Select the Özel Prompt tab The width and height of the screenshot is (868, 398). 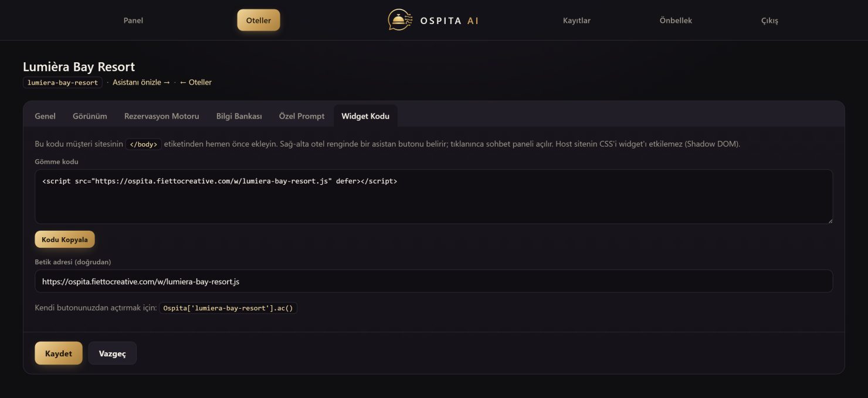click(301, 116)
